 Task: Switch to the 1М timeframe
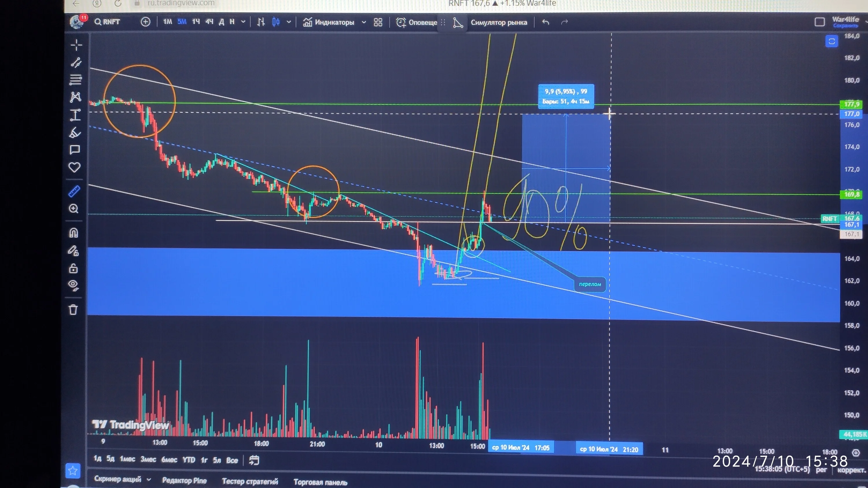168,22
